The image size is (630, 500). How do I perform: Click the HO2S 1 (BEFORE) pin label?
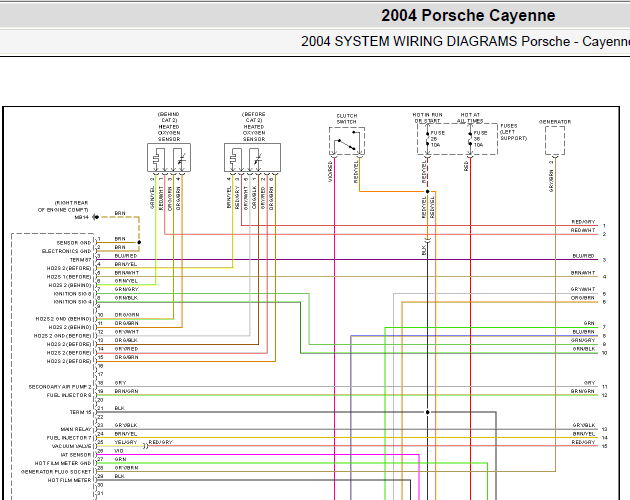pyautogui.click(x=69, y=277)
